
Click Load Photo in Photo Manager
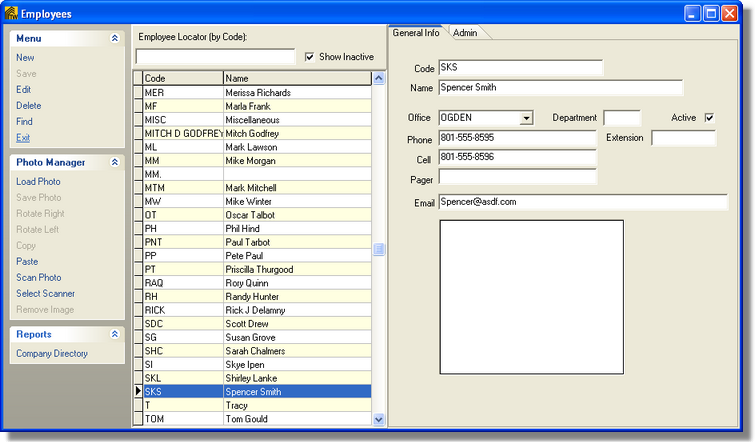(38, 182)
